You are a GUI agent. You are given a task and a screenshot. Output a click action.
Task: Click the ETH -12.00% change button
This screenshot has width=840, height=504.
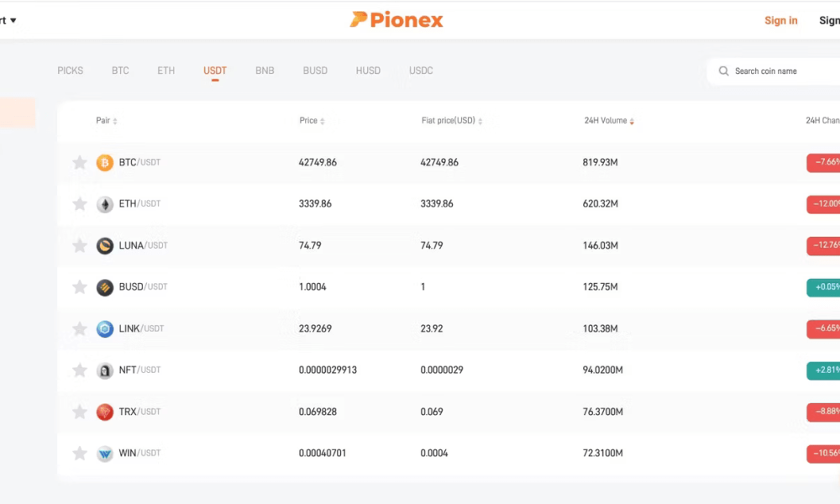[823, 204]
